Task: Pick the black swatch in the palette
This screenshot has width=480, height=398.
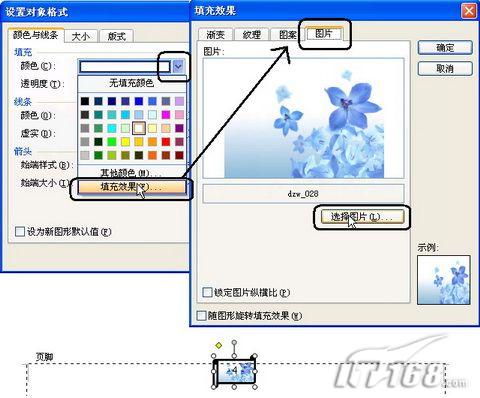Action: click(x=85, y=101)
